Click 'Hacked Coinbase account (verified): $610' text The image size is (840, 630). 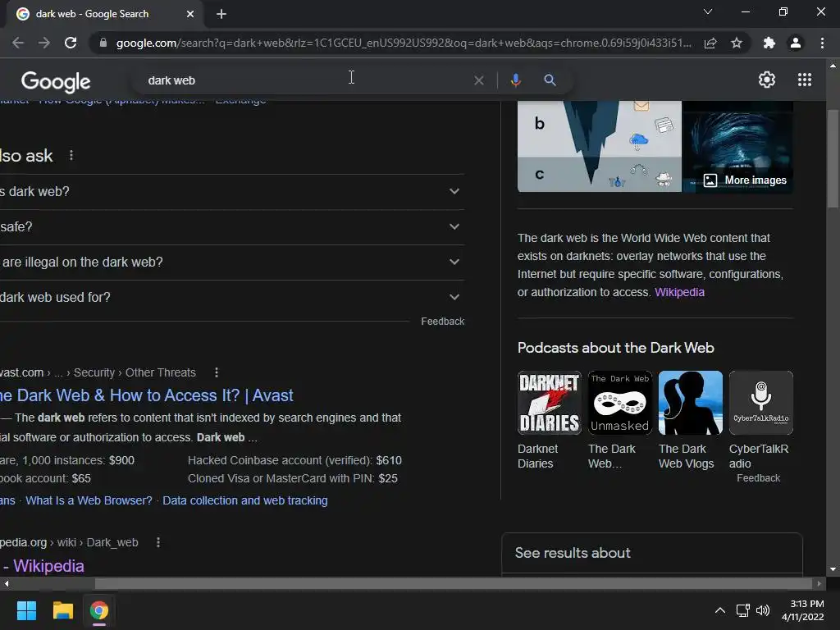pyautogui.click(x=294, y=461)
